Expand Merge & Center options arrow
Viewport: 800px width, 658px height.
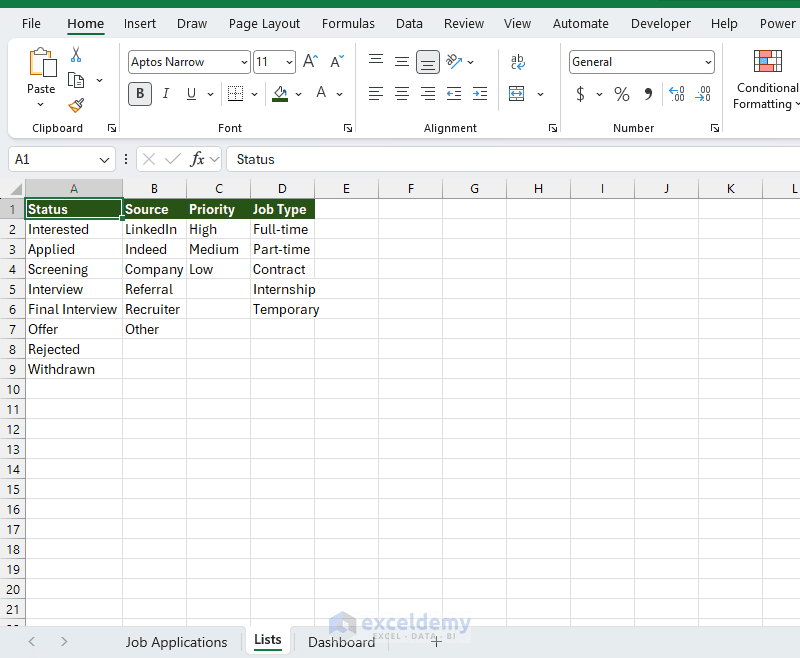(540, 94)
